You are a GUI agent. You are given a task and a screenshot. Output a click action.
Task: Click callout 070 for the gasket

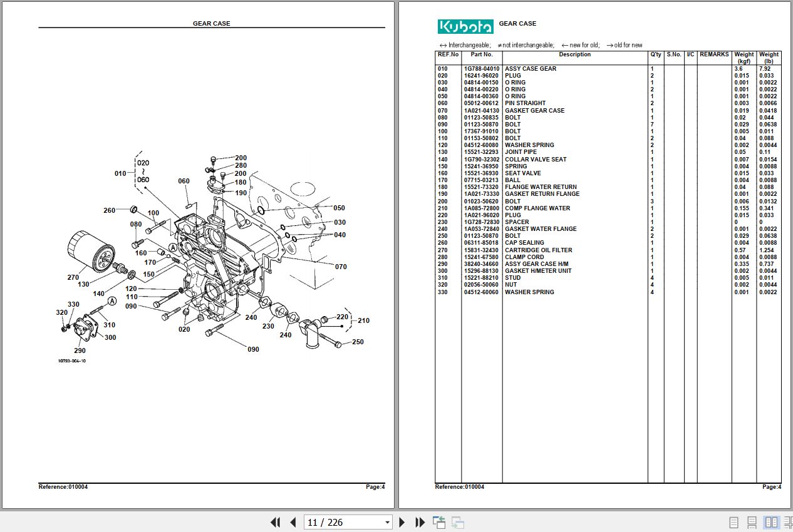(341, 267)
